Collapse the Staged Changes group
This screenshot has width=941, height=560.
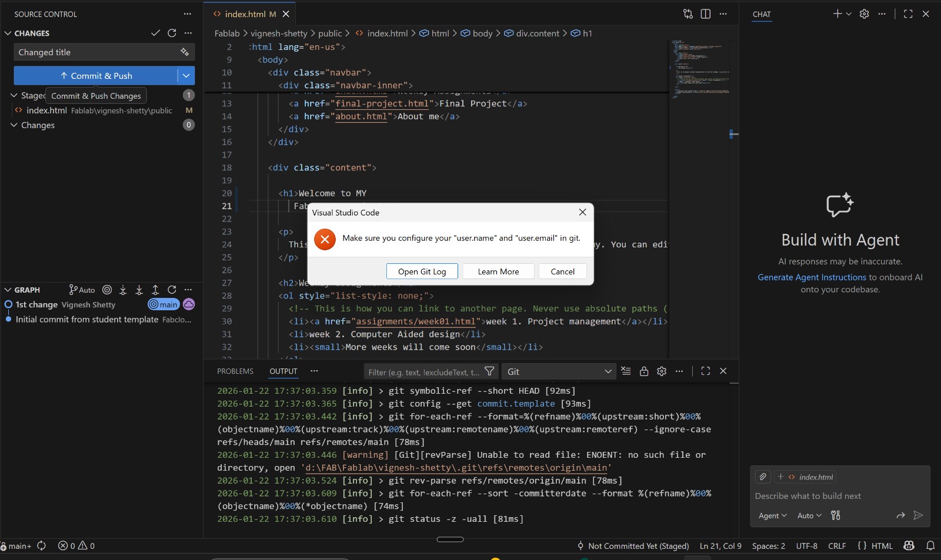(14, 95)
